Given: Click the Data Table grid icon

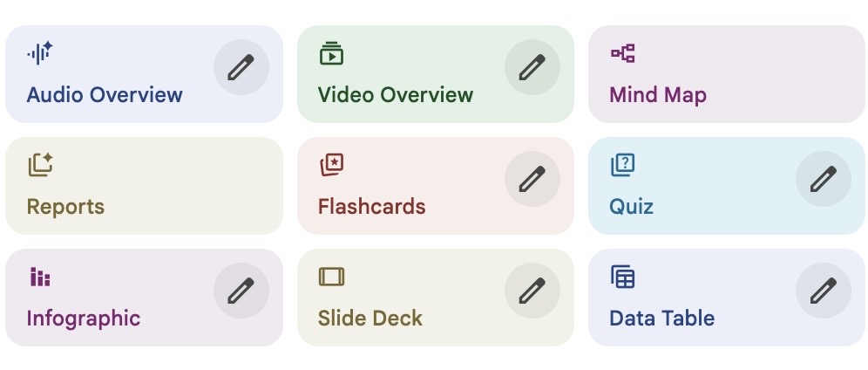Looking at the screenshot, I should tap(622, 277).
